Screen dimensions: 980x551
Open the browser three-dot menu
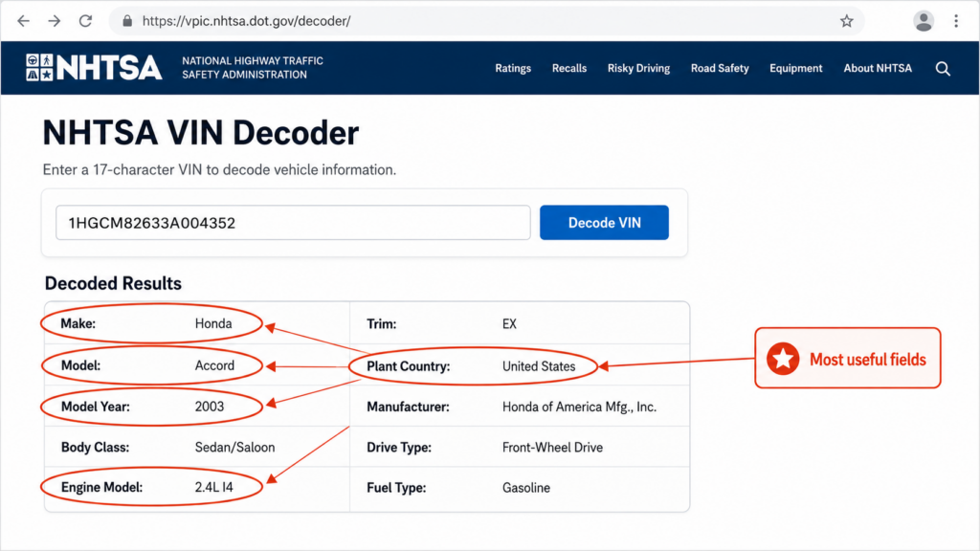click(956, 21)
